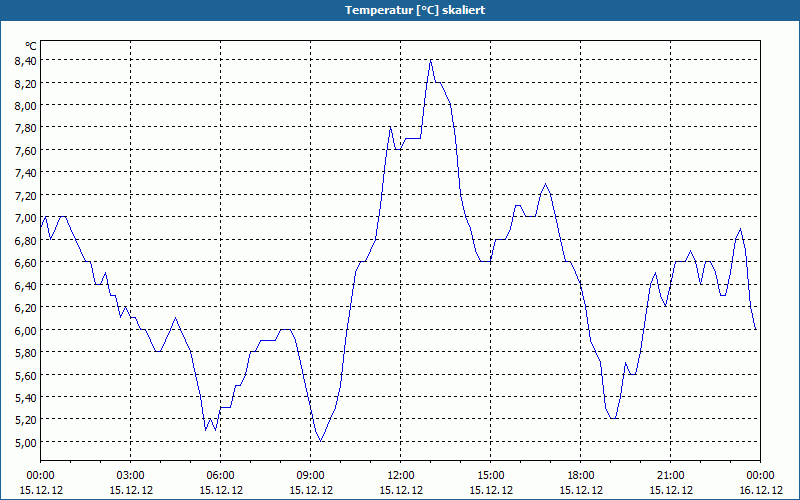Select the 7,00 y-axis value

pos(26,218)
